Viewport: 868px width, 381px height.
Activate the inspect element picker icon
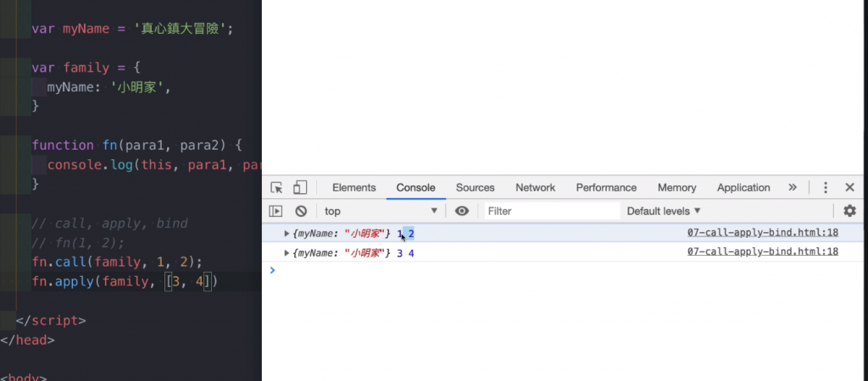277,187
